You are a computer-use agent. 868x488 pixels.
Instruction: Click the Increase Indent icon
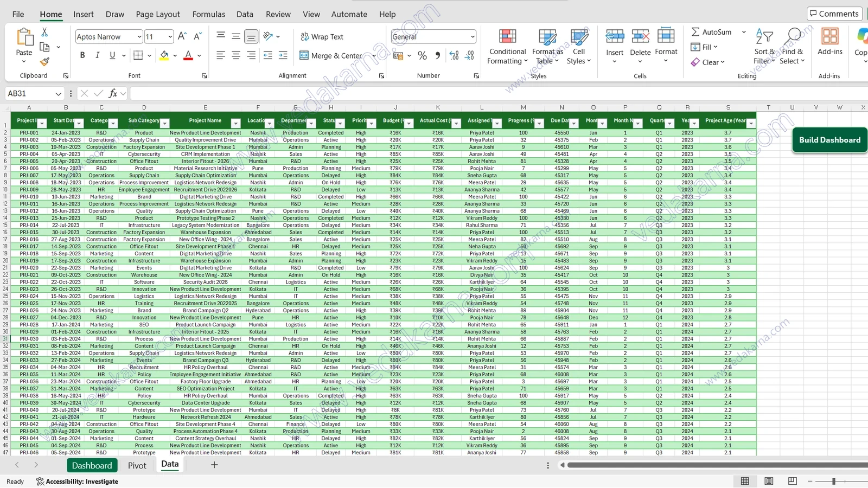[283, 55]
